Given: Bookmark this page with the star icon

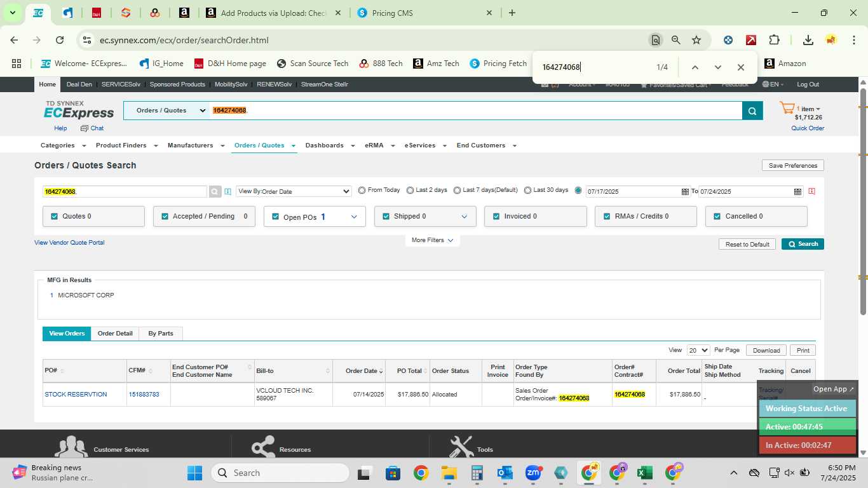Looking at the screenshot, I should click(696, 40).
